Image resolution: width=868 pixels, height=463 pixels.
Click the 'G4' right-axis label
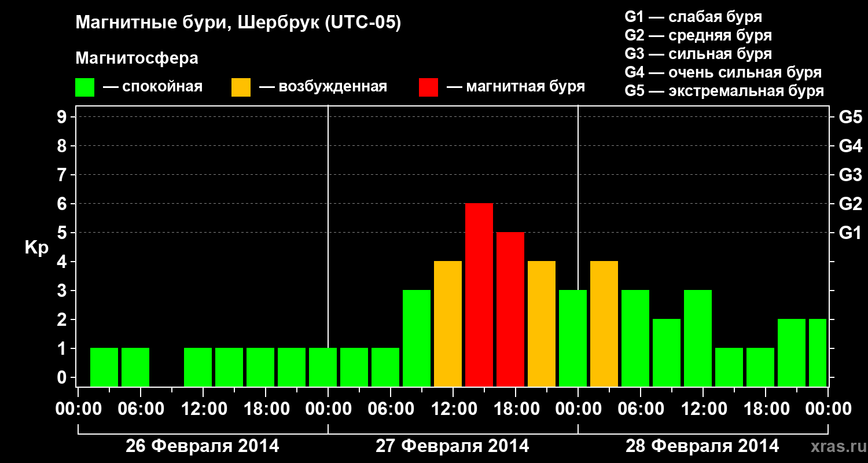(850, 146)
